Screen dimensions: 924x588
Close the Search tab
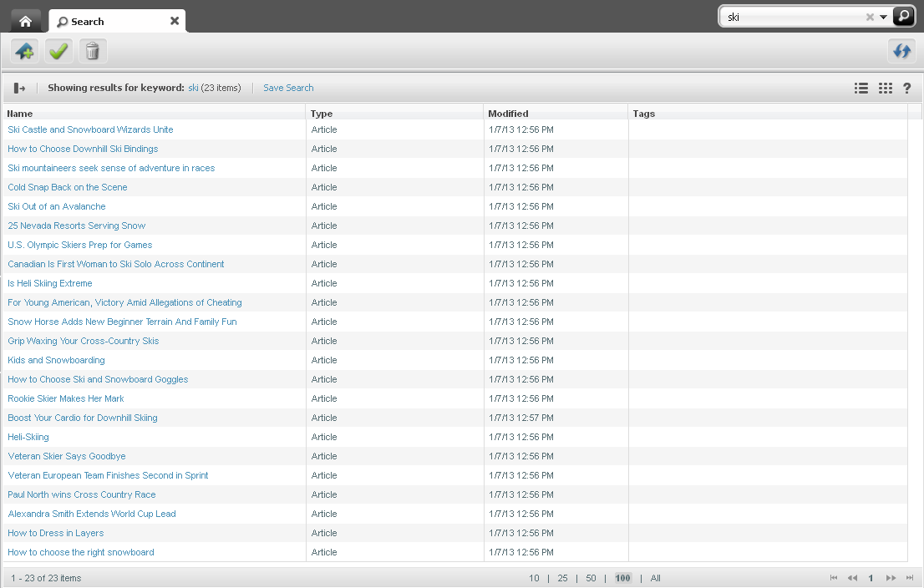[x=175, y=21]
